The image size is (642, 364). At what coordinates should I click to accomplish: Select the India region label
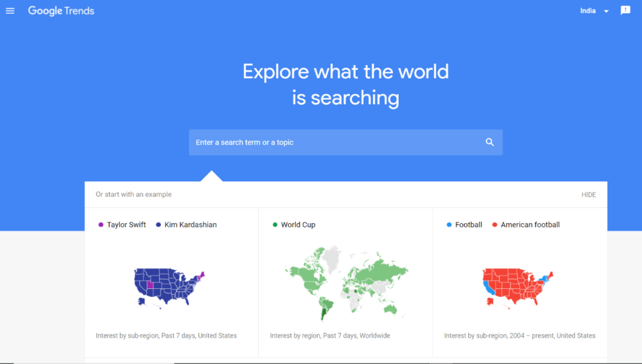pos(587,11)
